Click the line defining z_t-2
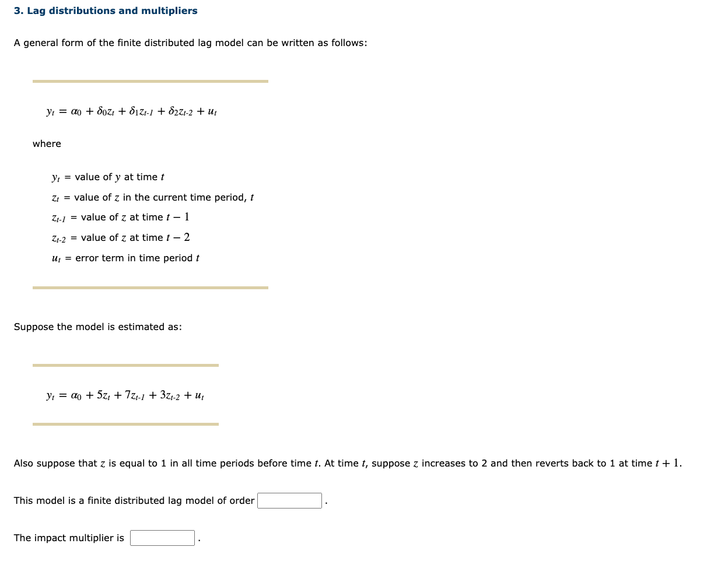Screen dimensions: 728x568 (120, 237)
